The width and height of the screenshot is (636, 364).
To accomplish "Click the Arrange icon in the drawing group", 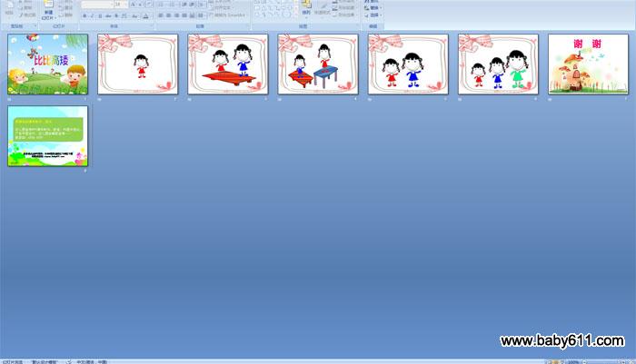I will tap(305, 9).
